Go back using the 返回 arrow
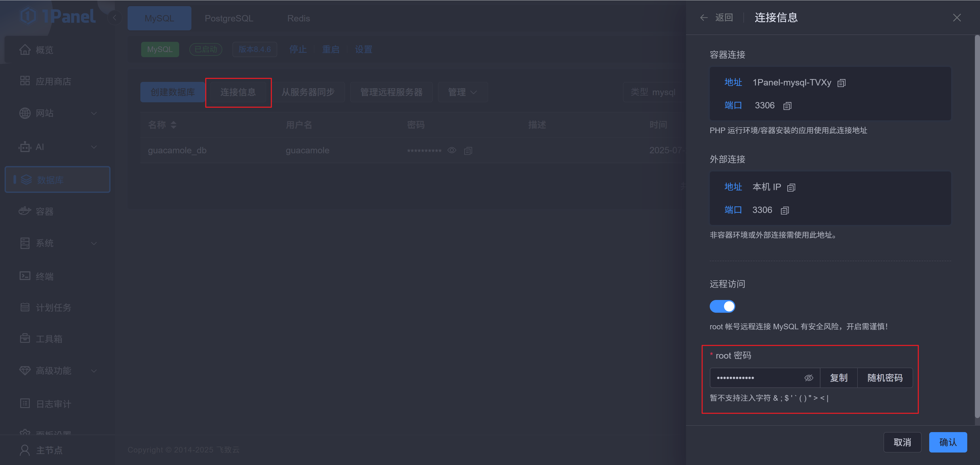The image size is (980, 465). point(716,18)
